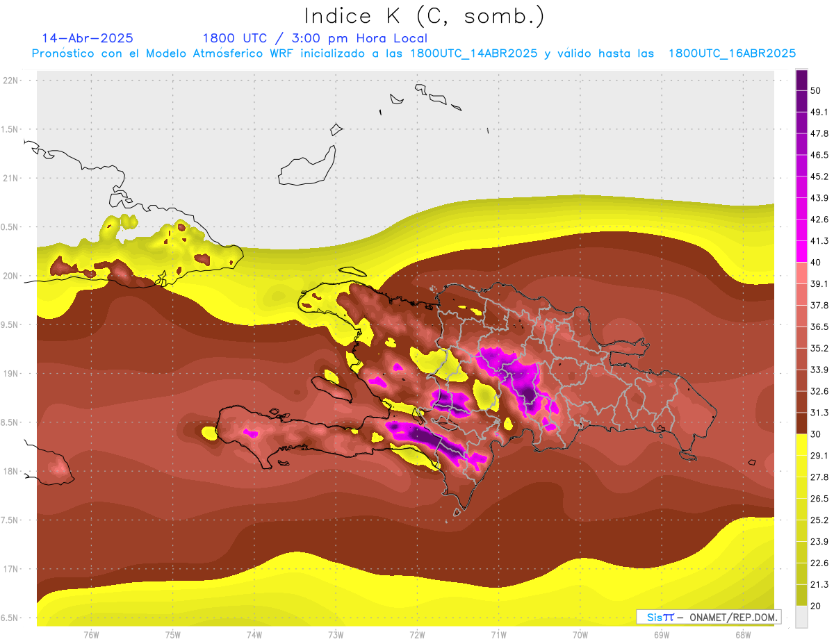
Task: Pick the darkest purple legend swatch above 50
Action: click(801, 80)
